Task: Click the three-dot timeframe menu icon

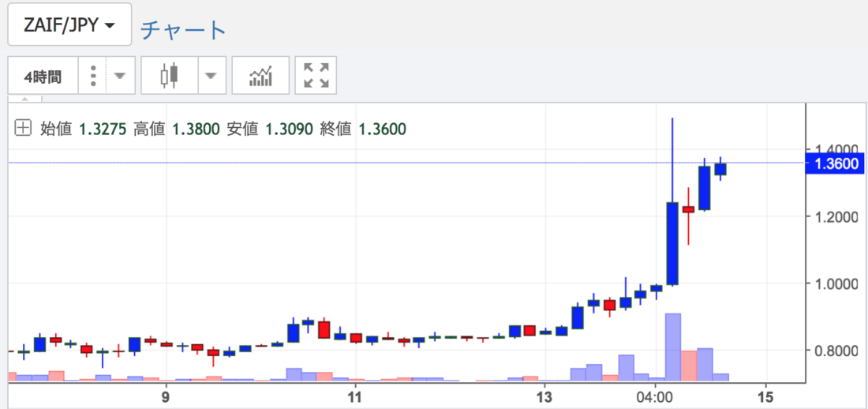Action: [93, 76]
